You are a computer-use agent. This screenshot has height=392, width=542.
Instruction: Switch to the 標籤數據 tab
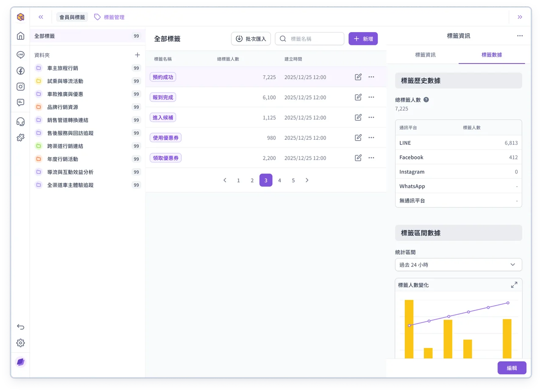[492, 55]
